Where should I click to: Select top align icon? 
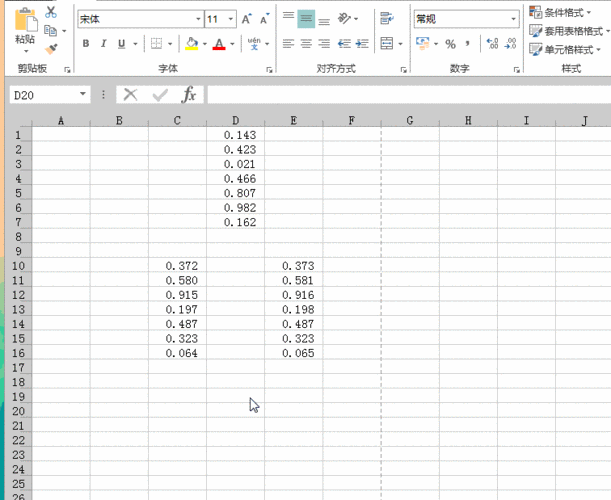(288, 18)
